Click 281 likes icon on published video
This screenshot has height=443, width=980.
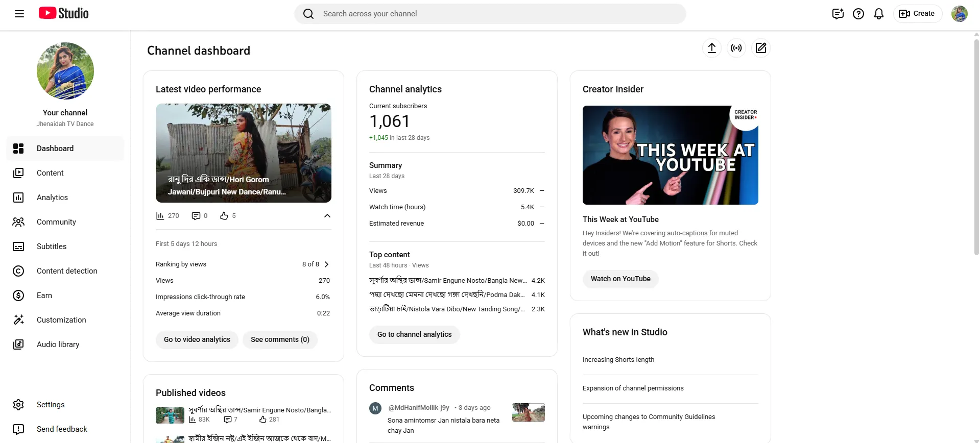pos(262,420)
